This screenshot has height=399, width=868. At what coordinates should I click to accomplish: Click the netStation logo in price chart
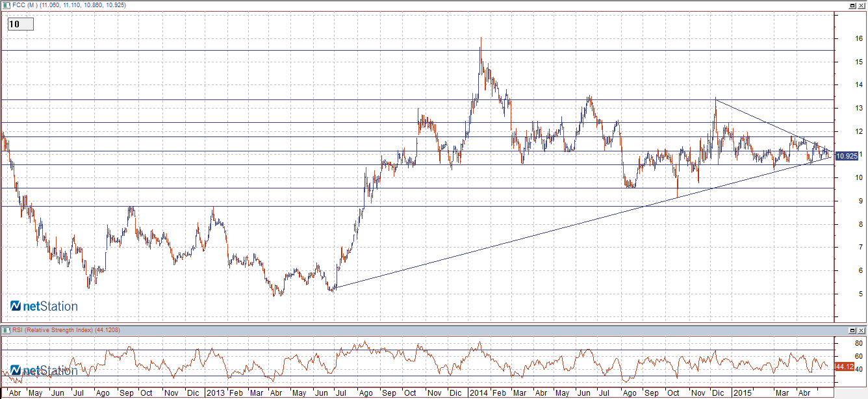pos(44,306)
